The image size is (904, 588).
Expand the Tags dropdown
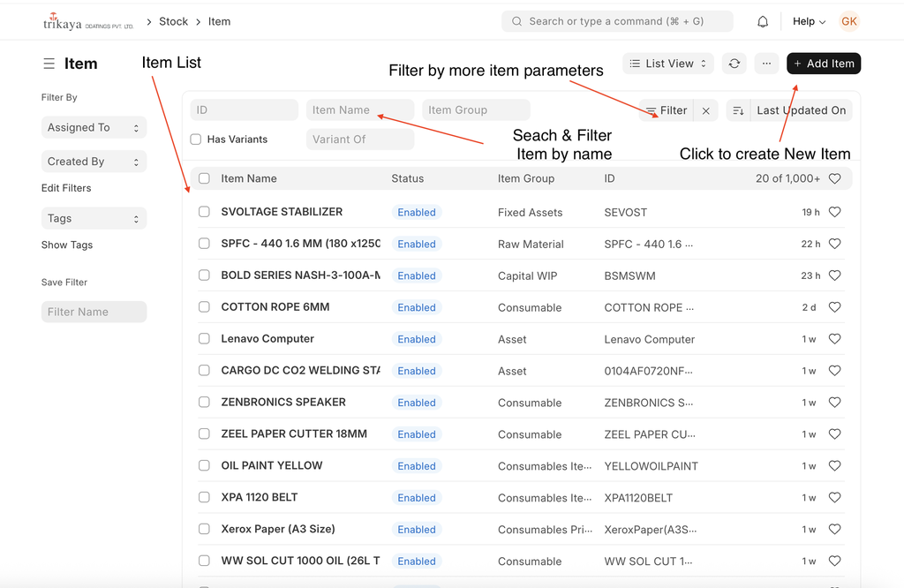click(94, 218)
